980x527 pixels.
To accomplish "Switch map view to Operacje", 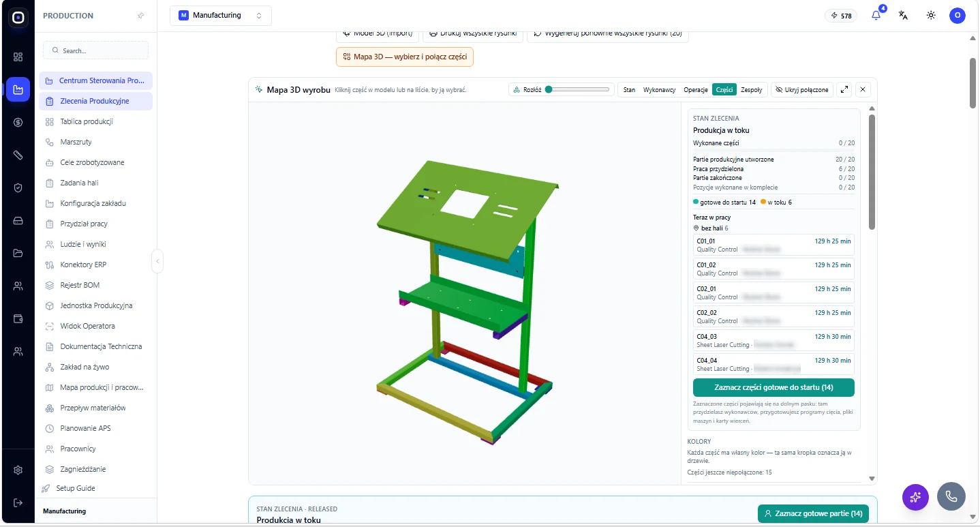I will (696, 89).
